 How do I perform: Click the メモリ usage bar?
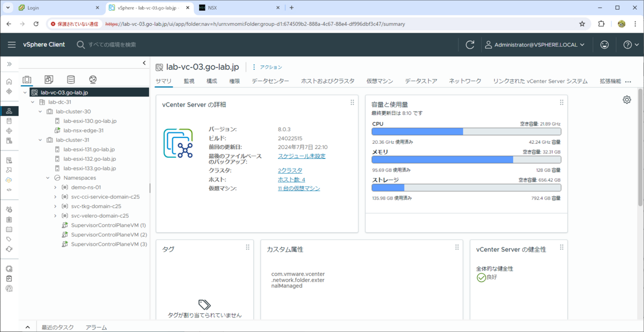[466, 159]
